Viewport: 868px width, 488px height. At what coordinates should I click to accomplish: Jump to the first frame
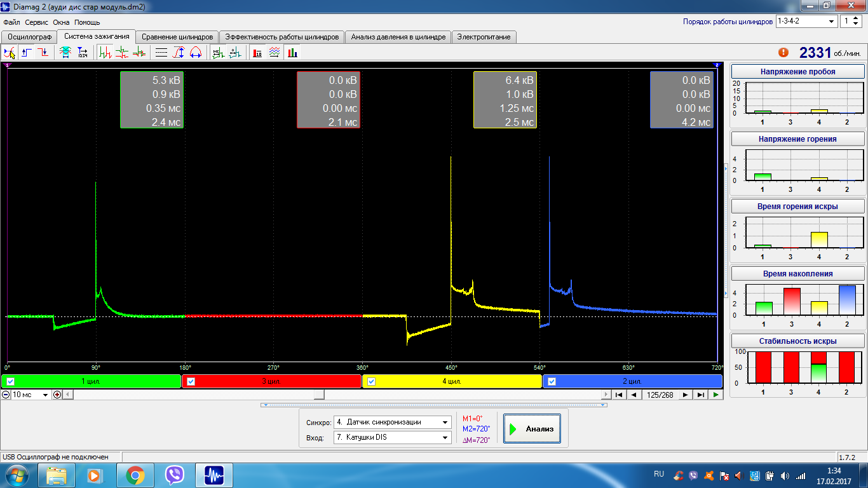tap(618, 395)
